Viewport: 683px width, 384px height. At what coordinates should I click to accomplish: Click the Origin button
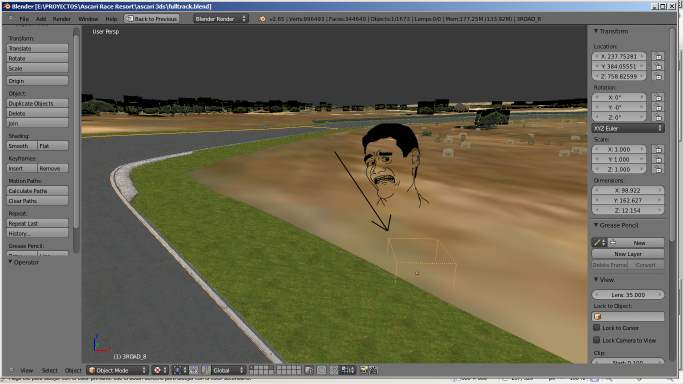[x=37, y=81]
